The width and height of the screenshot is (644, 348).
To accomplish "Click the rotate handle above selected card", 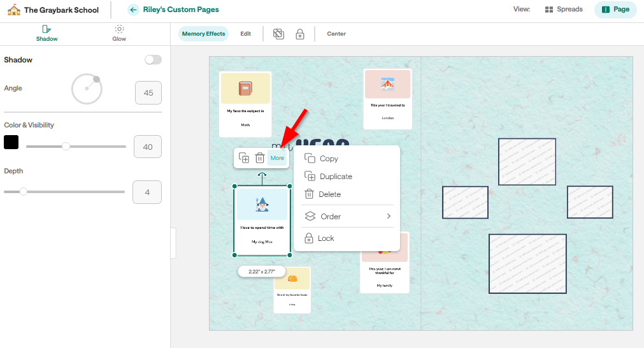I will click(x=262, y=175).
